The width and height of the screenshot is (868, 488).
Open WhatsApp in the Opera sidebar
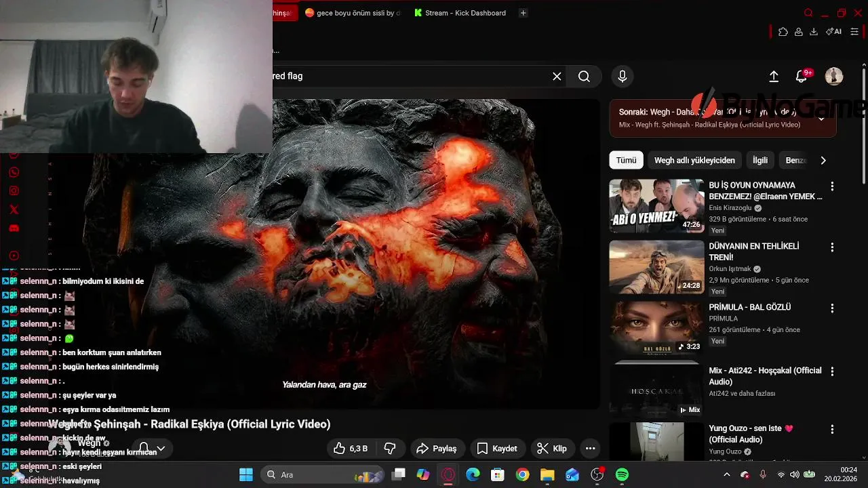(x=14, y=172)
